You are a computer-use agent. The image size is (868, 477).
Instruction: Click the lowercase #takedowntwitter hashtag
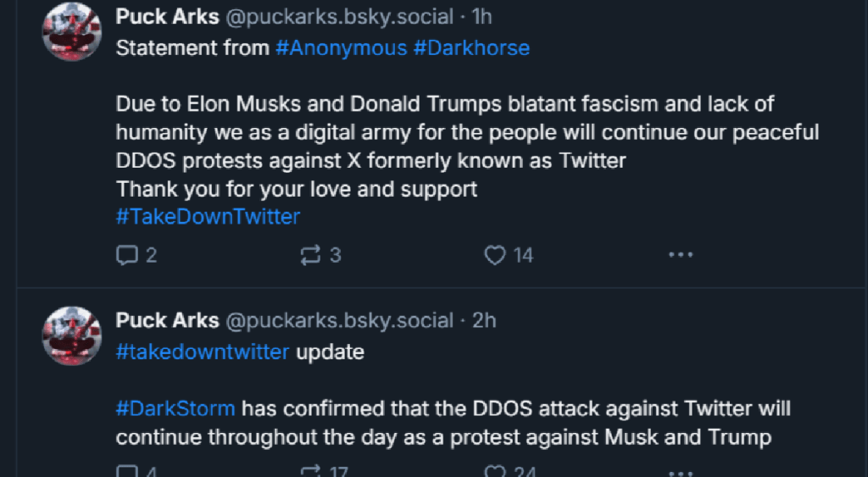[x=203, y=352]
